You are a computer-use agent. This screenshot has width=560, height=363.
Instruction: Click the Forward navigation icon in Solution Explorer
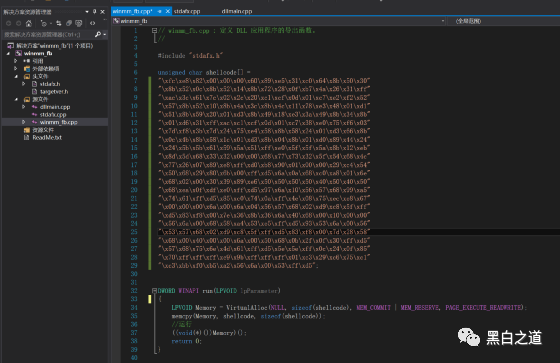[x=19, y=23]
